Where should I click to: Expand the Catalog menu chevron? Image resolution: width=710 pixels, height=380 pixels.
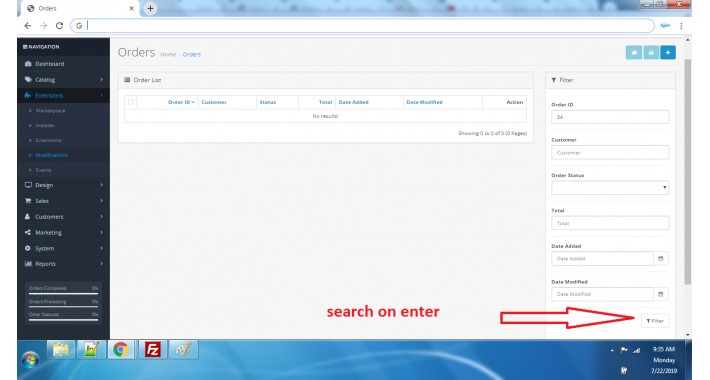(x=101, y=79)
